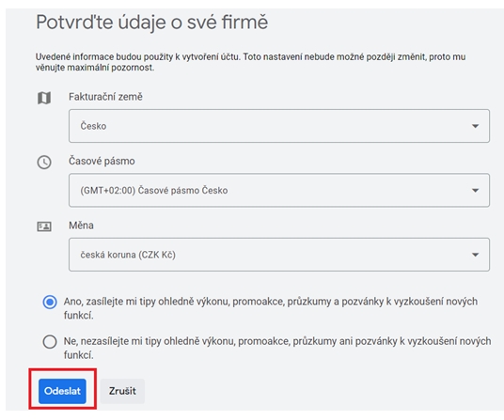504x420 pixels.
Task: Click the 'Ne, nezasílejte mi tipy' option text
Action: pyautogui.click(x=277, y=348)
